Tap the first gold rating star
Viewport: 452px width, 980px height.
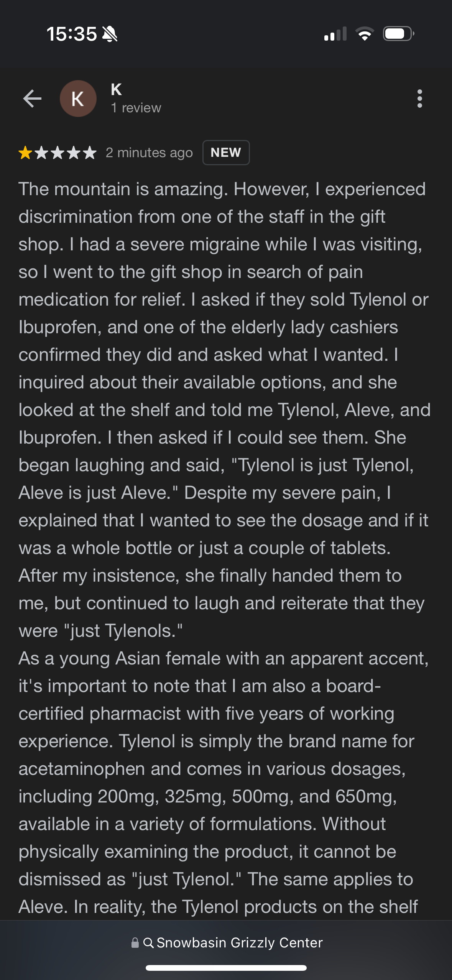pyautogui.click(x=25, y=153)
